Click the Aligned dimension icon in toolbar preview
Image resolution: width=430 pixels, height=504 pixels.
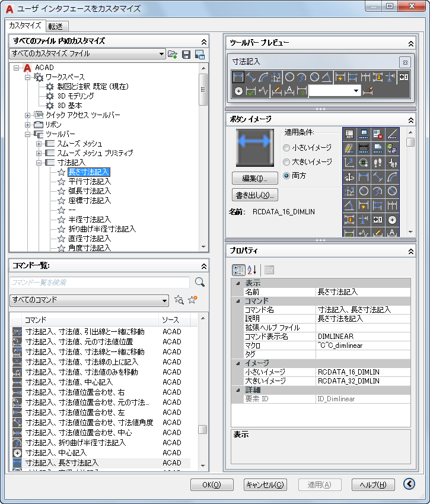tap(251, 77)
